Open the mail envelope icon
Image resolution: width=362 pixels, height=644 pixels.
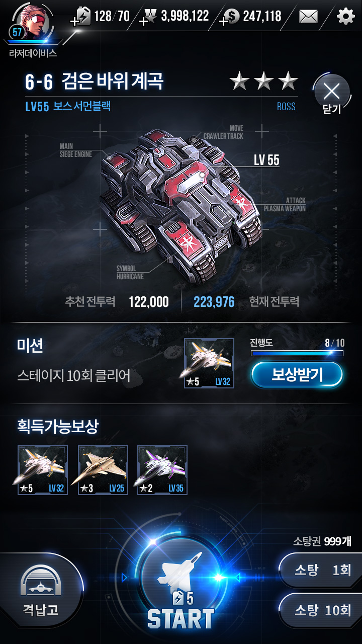point(308,17)
